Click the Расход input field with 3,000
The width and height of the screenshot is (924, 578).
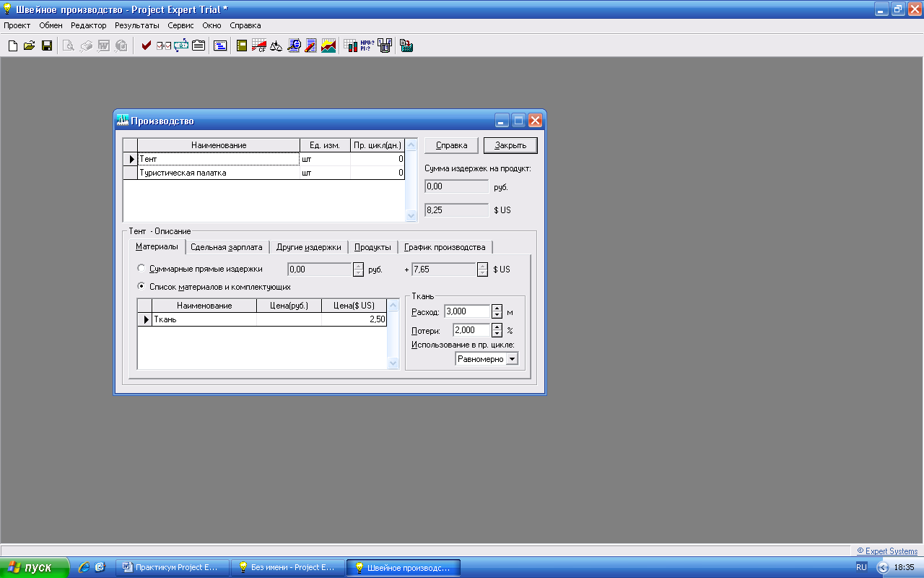point(467,311)
